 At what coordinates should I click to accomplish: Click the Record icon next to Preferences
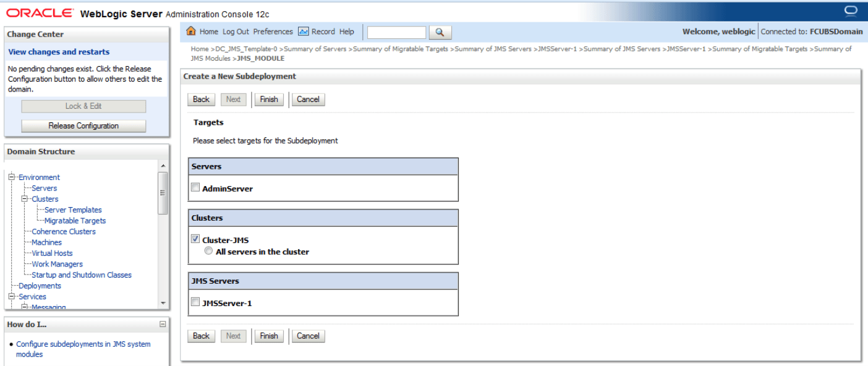(x=304, y=32)
